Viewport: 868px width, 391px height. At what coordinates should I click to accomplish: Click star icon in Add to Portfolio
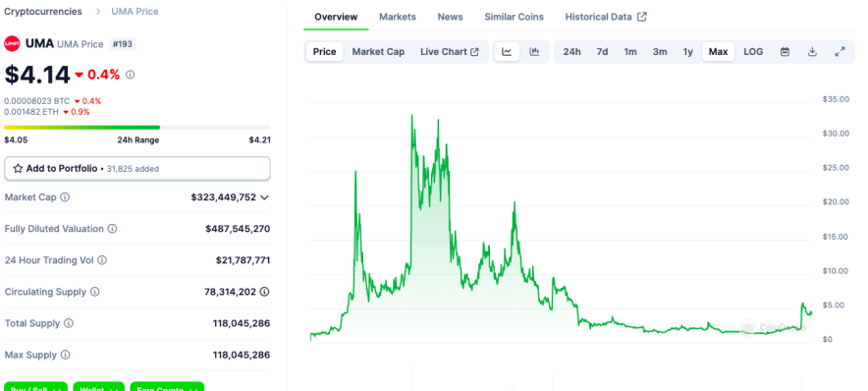[x=18, y=168]
